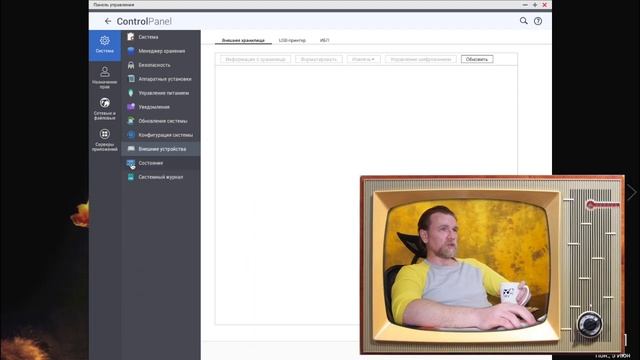
Task: Select the Система gear category in left rail
Action: (104, 45)
